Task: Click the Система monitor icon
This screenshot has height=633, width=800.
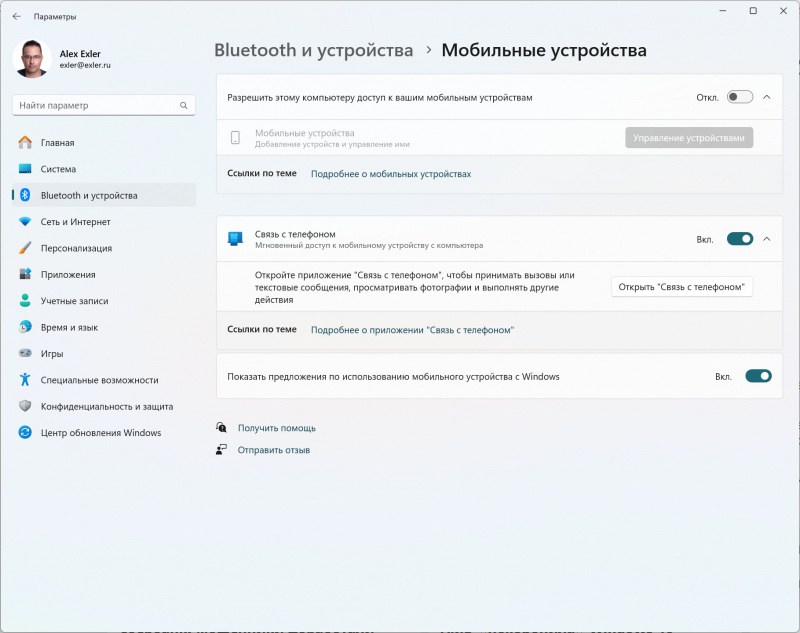Action: pyautogui.click(x=25, y=169)
